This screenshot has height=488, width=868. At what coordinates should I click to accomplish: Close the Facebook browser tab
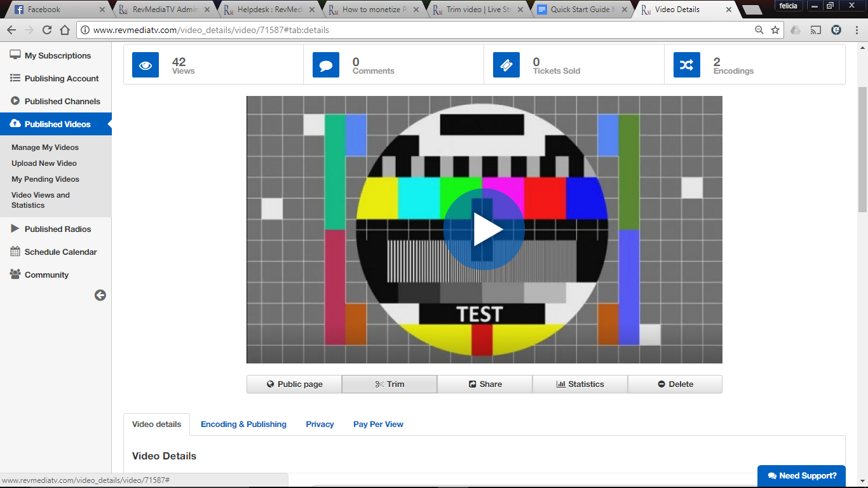[x=103, y=10]
